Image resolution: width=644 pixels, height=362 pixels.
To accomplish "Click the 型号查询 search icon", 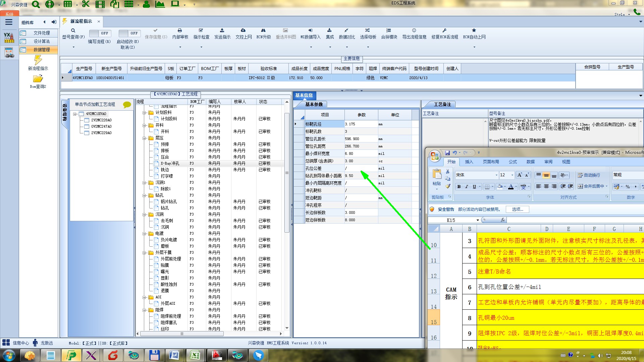I will point(73,31).
